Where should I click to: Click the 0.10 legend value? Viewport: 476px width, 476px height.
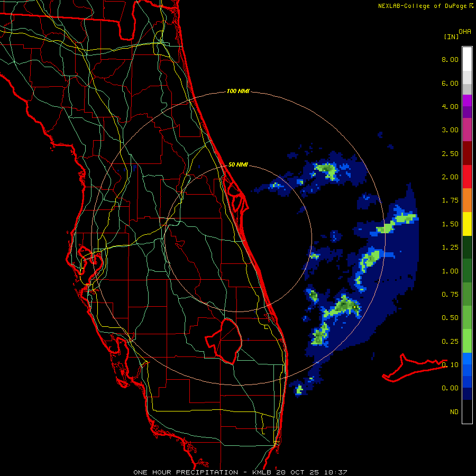450,365
